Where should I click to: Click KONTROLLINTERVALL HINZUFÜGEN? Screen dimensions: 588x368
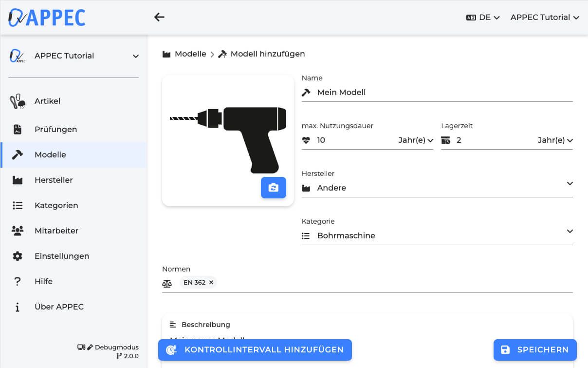point(255,349)
